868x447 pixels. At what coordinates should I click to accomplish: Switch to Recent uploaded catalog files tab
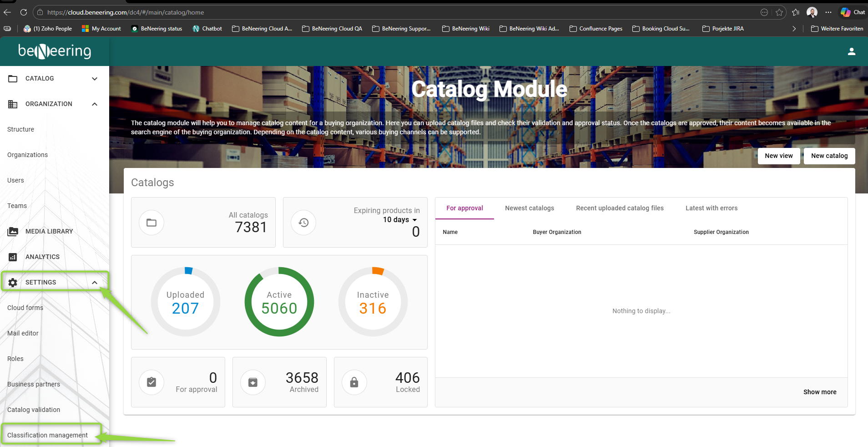pos(620,208)
